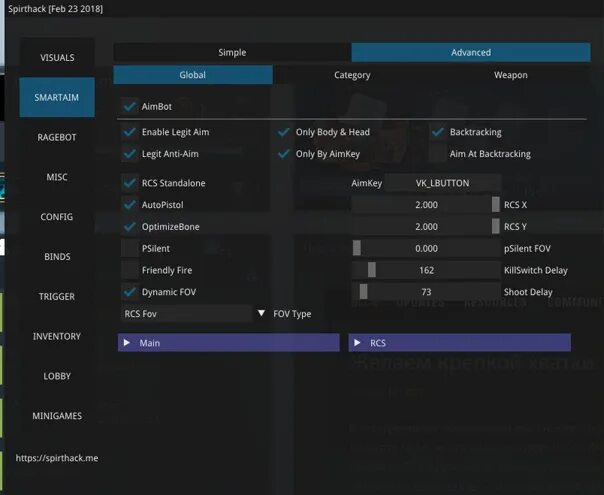Image resolution: width=604 pixels, height=495 pixels.
Task: Open the MINIGAMES section
Action: pos(57,416)
